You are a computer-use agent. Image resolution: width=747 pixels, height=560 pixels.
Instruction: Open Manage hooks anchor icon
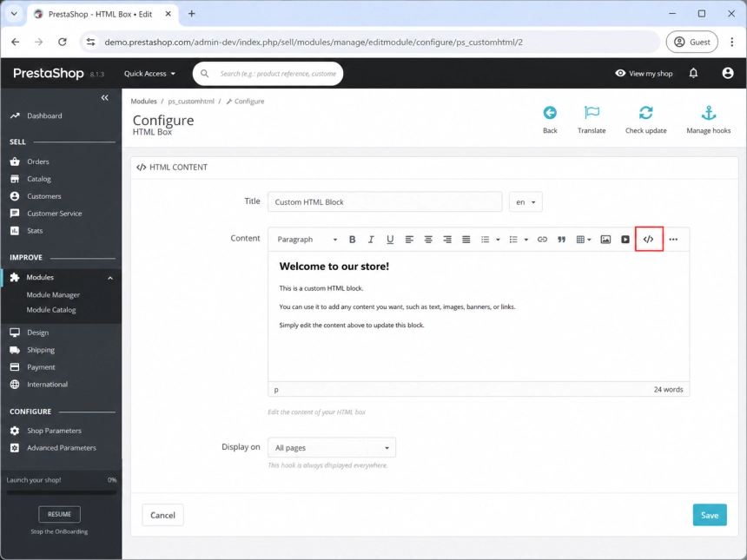click(709, 113)
